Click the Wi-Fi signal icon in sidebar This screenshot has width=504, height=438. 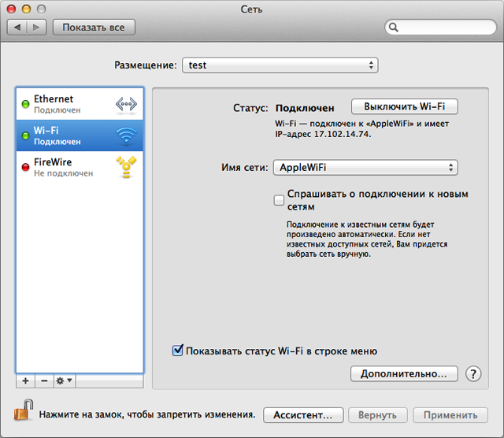pos(126,135)
